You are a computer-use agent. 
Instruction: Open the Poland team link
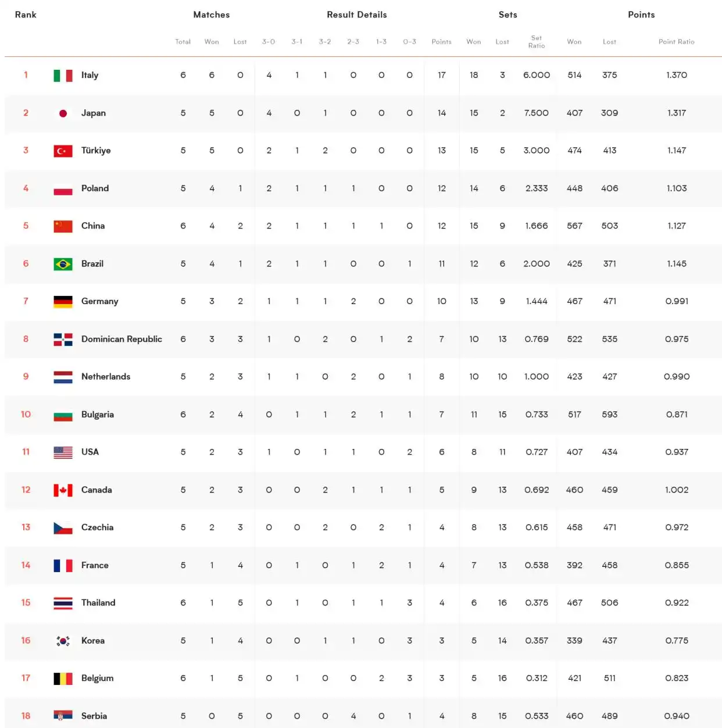point(95,188)
